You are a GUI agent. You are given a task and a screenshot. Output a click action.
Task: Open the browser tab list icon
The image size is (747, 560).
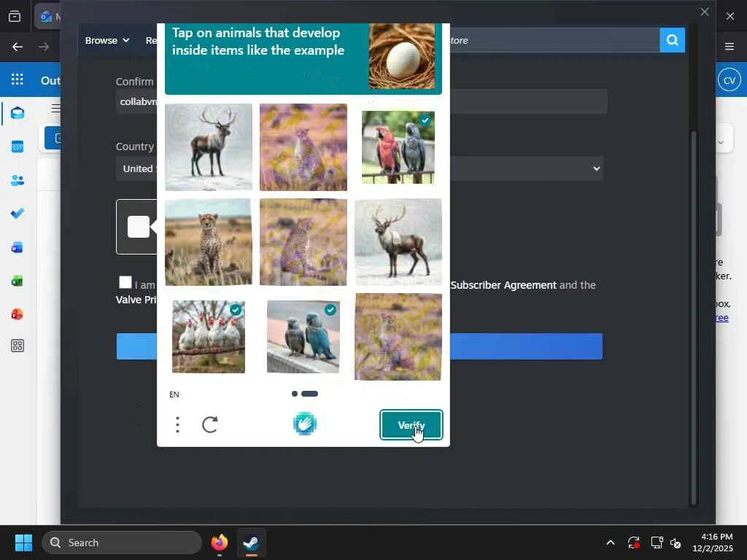coord(15,17)
